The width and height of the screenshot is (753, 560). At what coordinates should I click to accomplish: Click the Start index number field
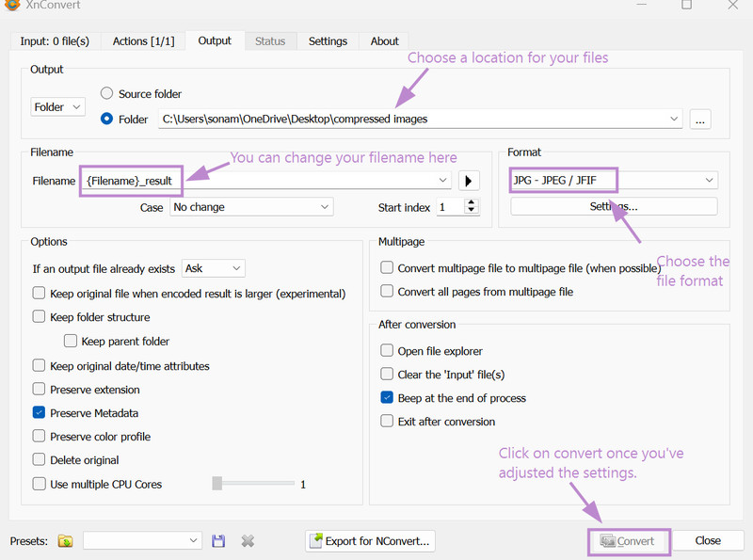coord(451,207)
